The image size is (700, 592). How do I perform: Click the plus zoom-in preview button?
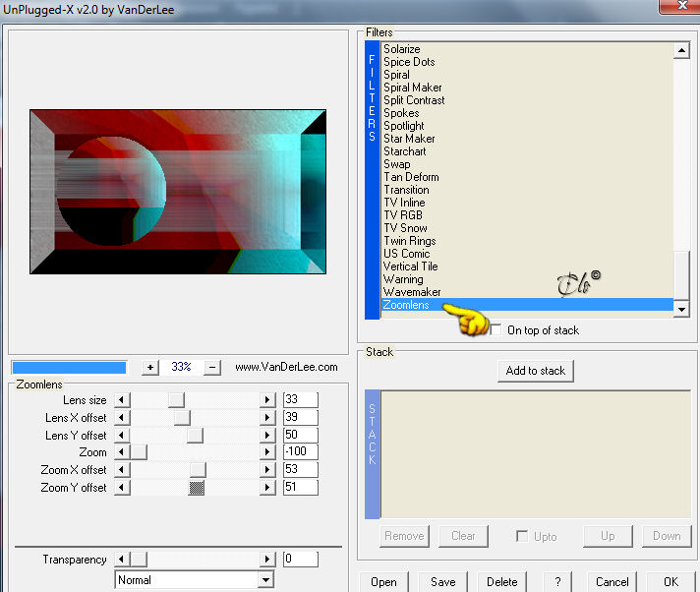click(x=150, y=368)
